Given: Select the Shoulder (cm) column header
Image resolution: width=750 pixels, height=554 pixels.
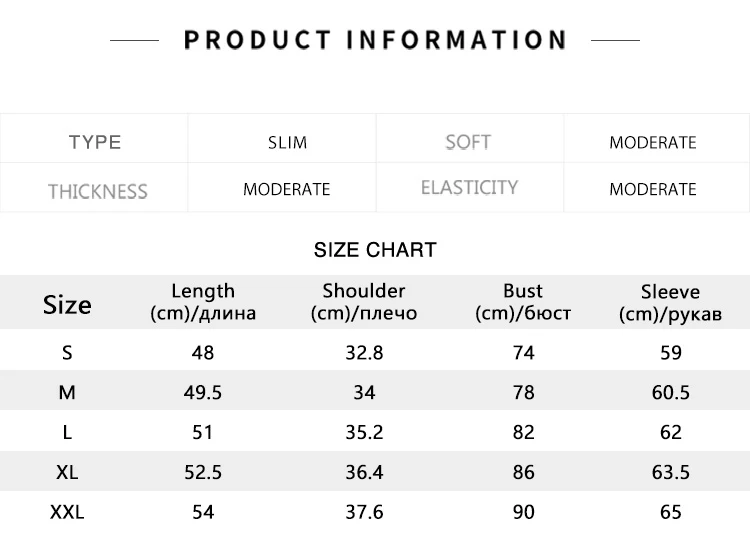Looking at the screenshot, I should click(x=364, y=302).
